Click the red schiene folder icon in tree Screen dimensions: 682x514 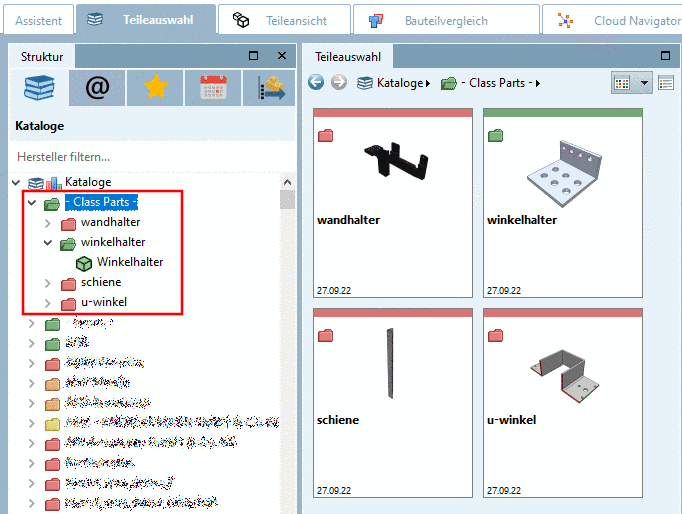[x=68, y=284]
